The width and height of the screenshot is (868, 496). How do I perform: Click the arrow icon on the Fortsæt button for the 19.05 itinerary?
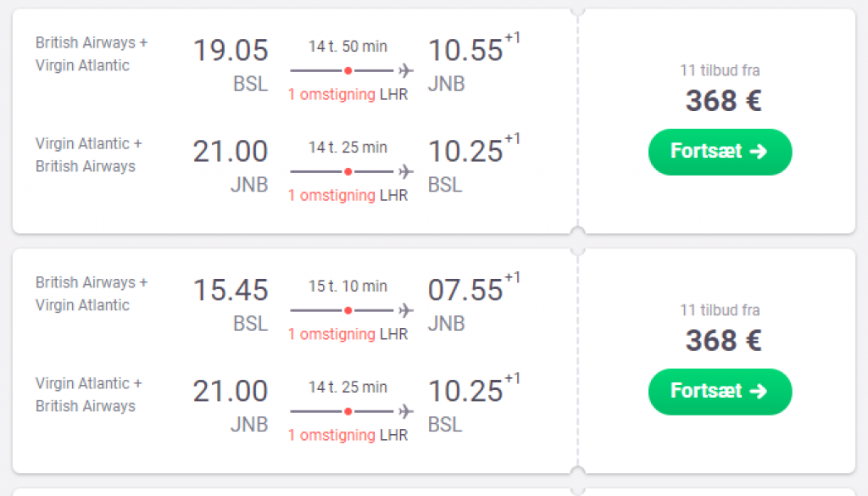759,152
